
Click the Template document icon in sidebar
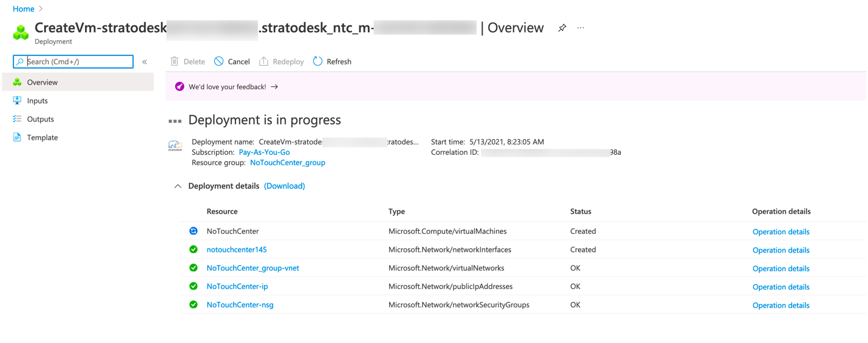[x=17, y=137]
